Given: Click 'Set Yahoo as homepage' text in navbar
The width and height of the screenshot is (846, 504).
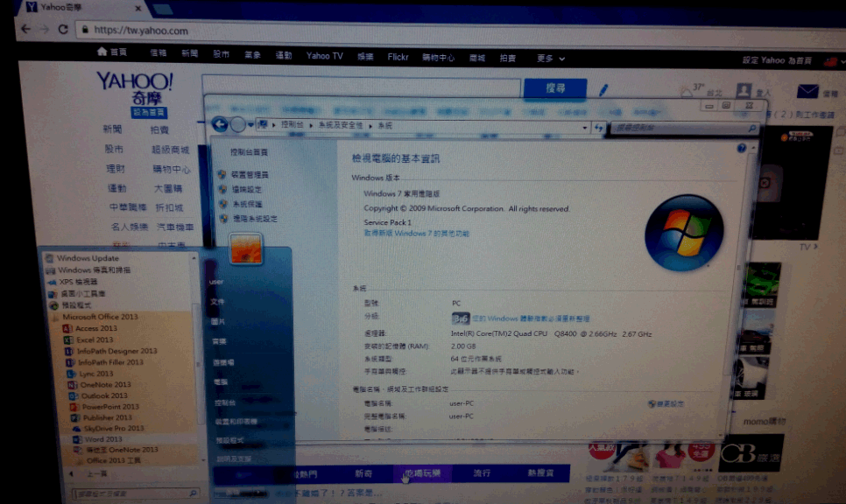Looking at the screenshot, I should [777, 60].
